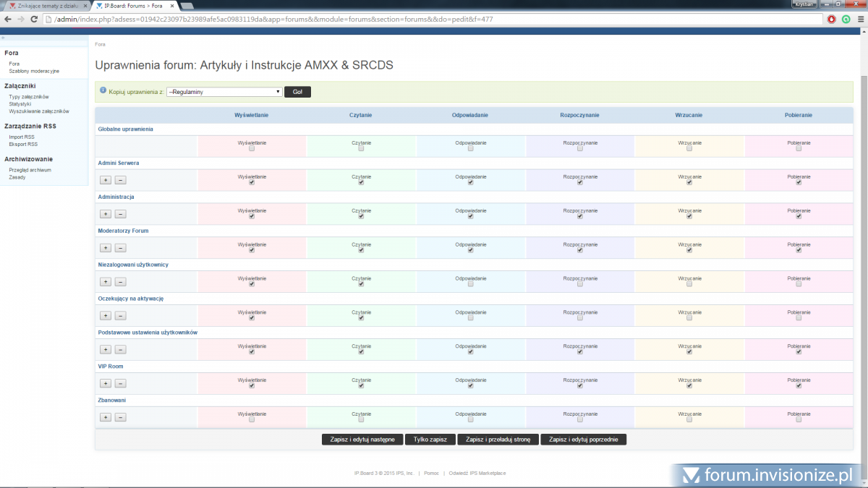The image size is (868, 488).
Task: Click the Zapisz i przeładuj stronę button
Action: tap(498, 440)
